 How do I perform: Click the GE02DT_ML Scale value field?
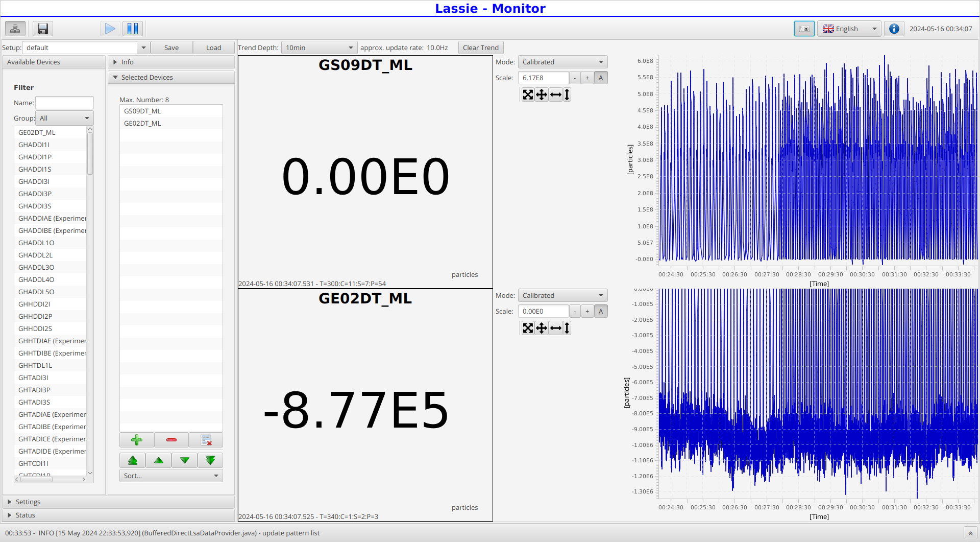(x=543, y=311)
